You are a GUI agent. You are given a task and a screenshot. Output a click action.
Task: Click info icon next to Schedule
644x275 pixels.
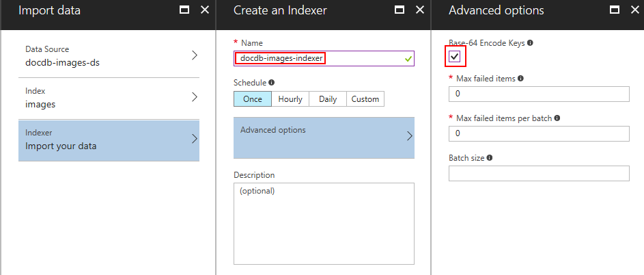(272, 82)
